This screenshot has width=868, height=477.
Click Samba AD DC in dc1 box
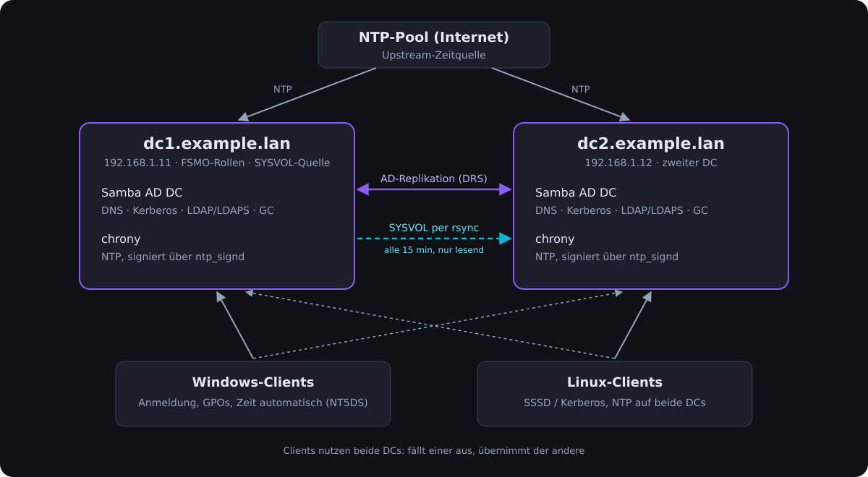pos(142,193)
